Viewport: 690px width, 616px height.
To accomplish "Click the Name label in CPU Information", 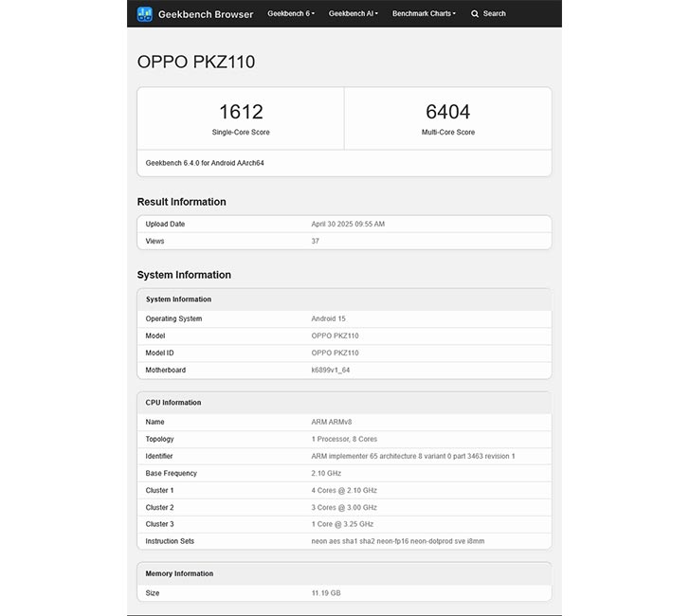I will click(x=154, y=422).
